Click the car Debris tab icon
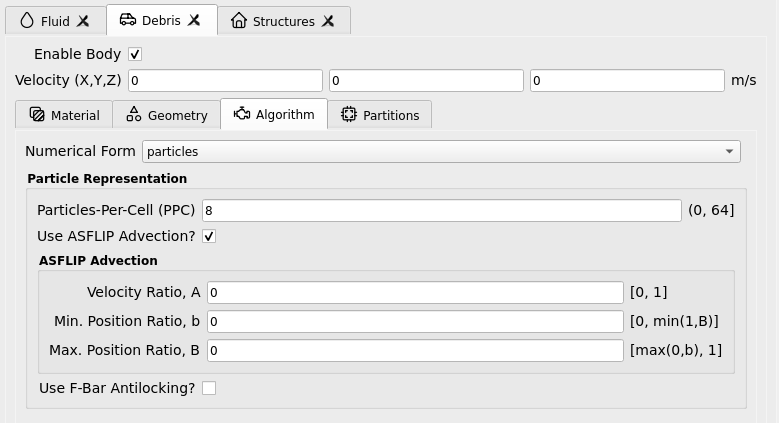The width and height of the screenshot is (779, 423). (128, 20)
